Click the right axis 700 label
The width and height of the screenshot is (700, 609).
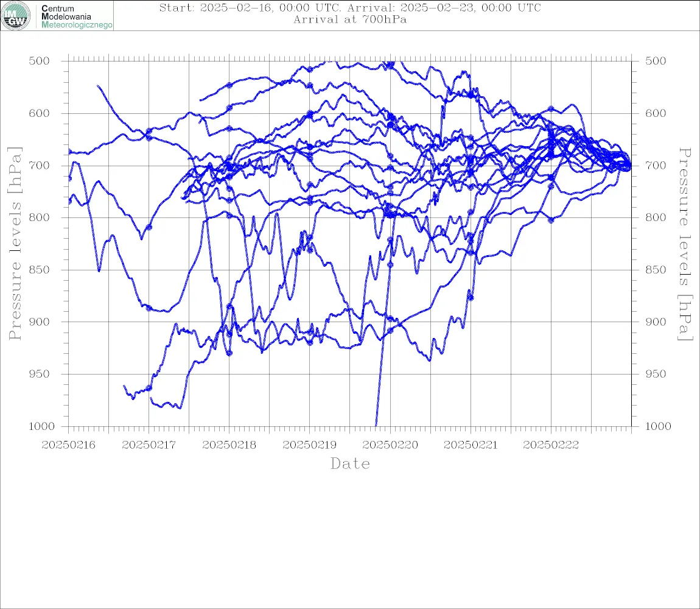tap(656, 165)
